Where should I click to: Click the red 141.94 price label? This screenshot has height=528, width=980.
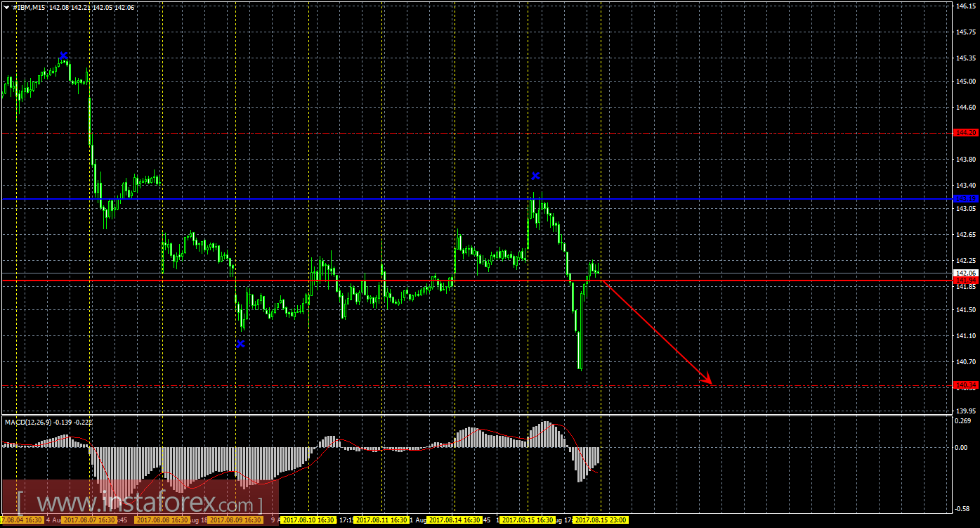point(966,281)
